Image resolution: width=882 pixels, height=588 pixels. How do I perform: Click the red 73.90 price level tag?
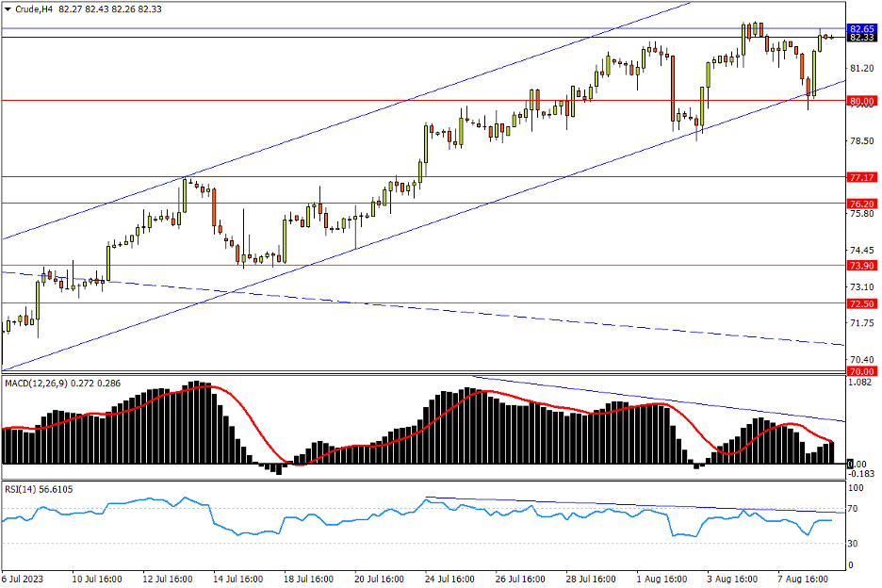(861, 266)
